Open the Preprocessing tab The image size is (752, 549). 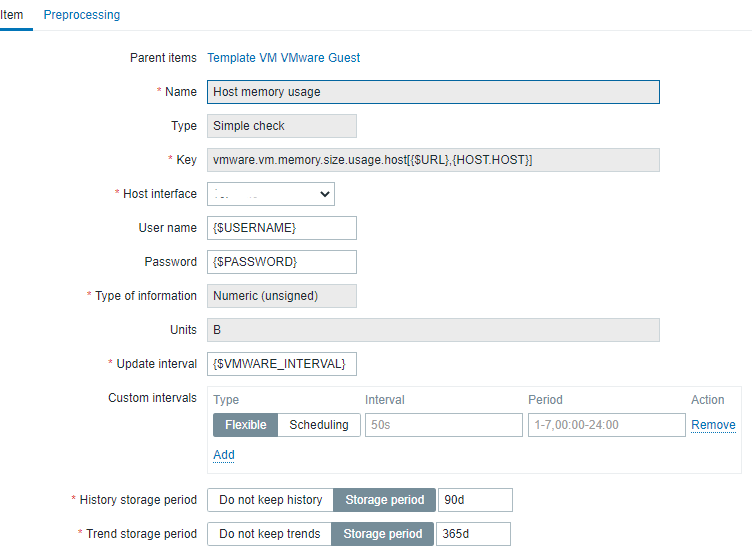pyautogui.click(x=81, y=15)
